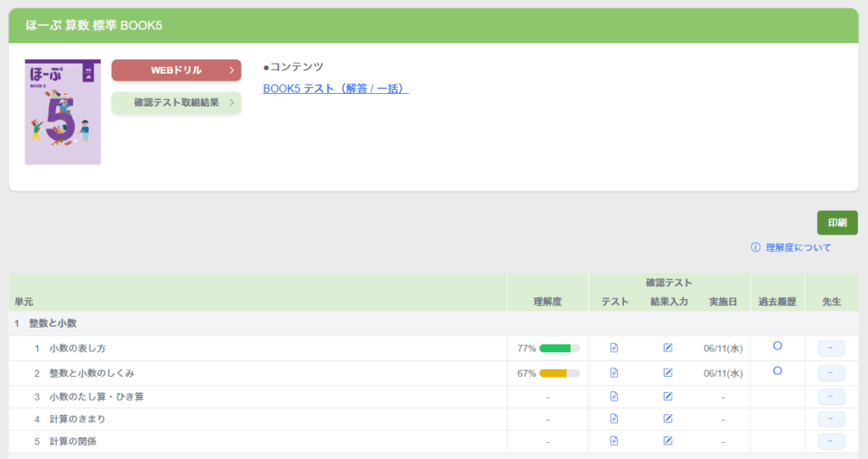This screenshot has height=459, width=868.
Task: Open BOOK5 テスト（解答 / 一括）link
Action: coord(336,89)
